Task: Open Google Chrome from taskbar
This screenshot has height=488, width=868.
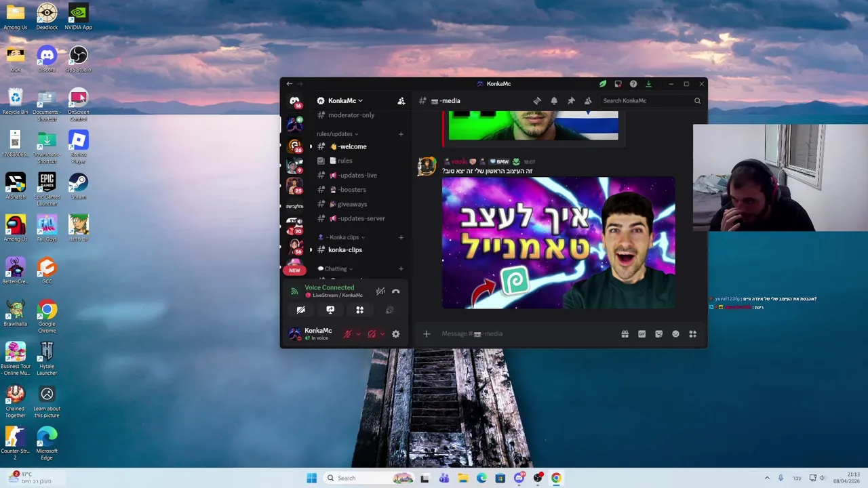Action: coord(556,478)
